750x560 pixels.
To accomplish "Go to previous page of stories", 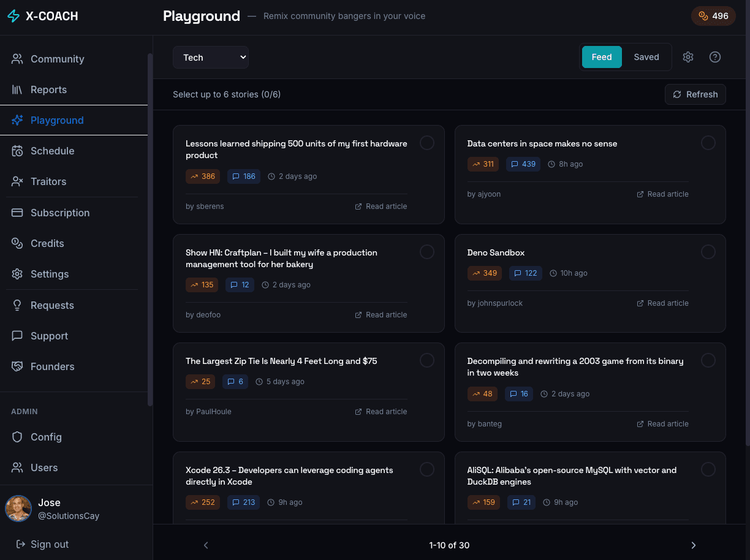I will point(206,545).
